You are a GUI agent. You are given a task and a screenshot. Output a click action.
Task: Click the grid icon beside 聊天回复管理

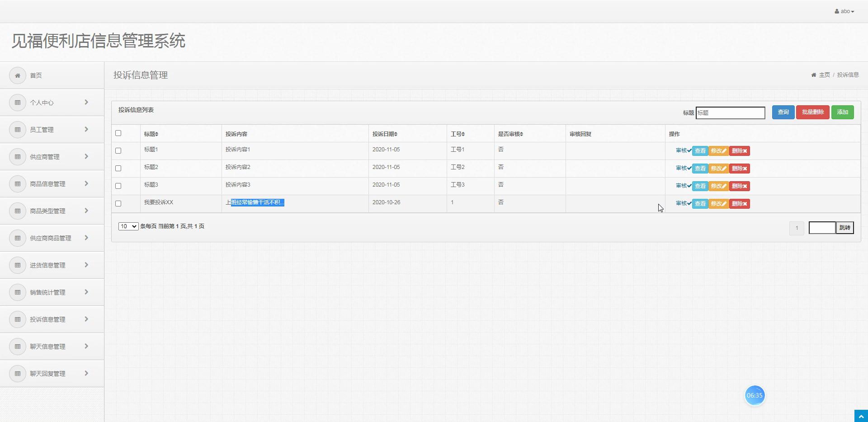(18, 374)
